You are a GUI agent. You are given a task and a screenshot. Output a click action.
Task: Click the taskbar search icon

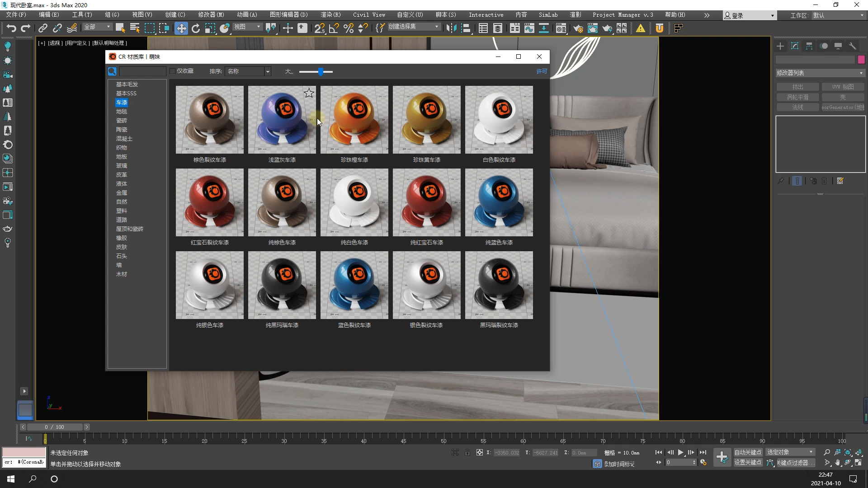(x=33, y=479)
